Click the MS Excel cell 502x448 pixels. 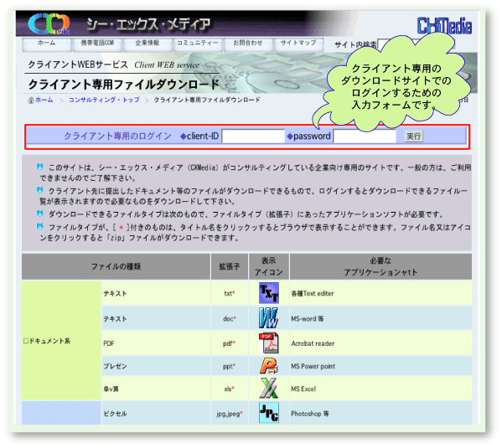point(380,389)
